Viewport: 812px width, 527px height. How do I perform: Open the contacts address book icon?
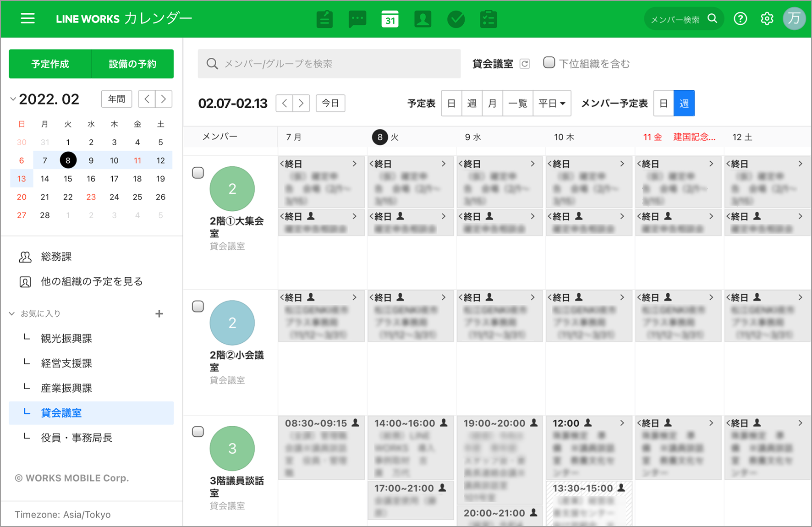click(422, 19)
